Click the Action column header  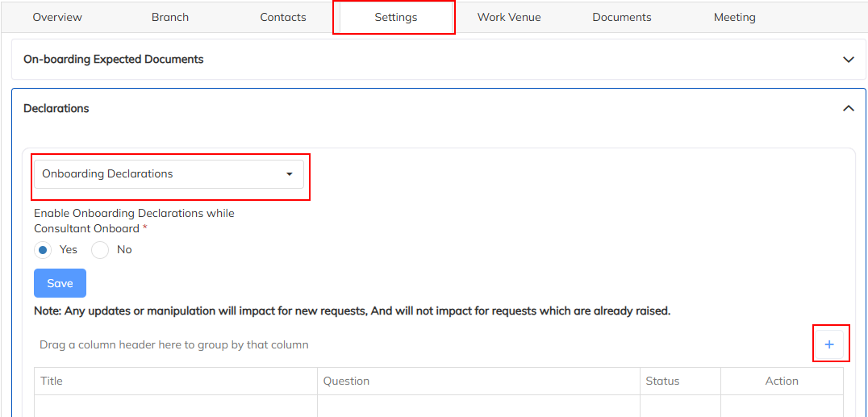click(781, 381)
